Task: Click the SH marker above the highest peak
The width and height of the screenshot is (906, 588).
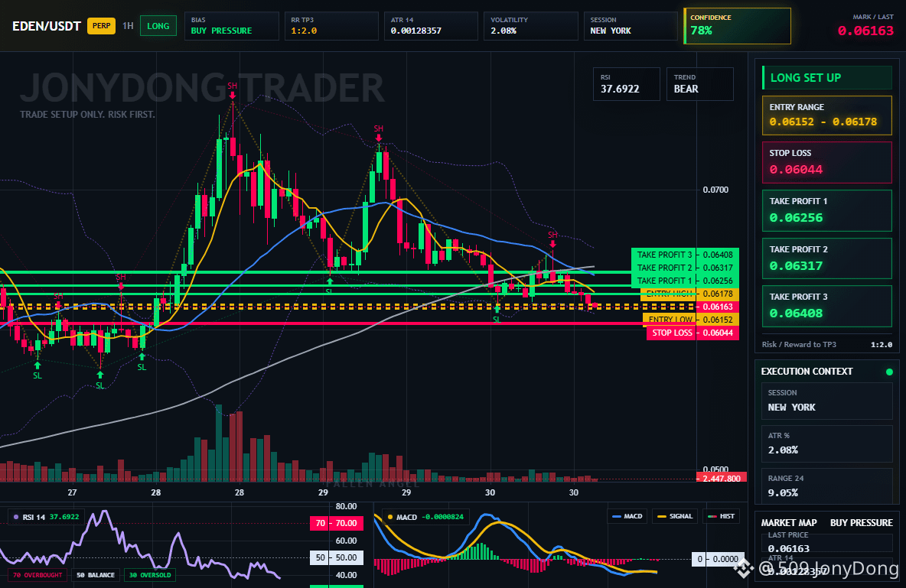Action: point(233,86)
